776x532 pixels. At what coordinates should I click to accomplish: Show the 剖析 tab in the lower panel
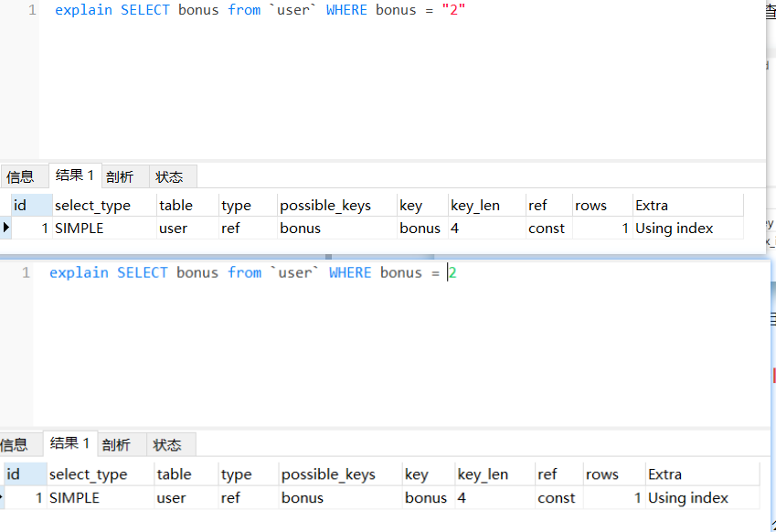pos(116,445)
